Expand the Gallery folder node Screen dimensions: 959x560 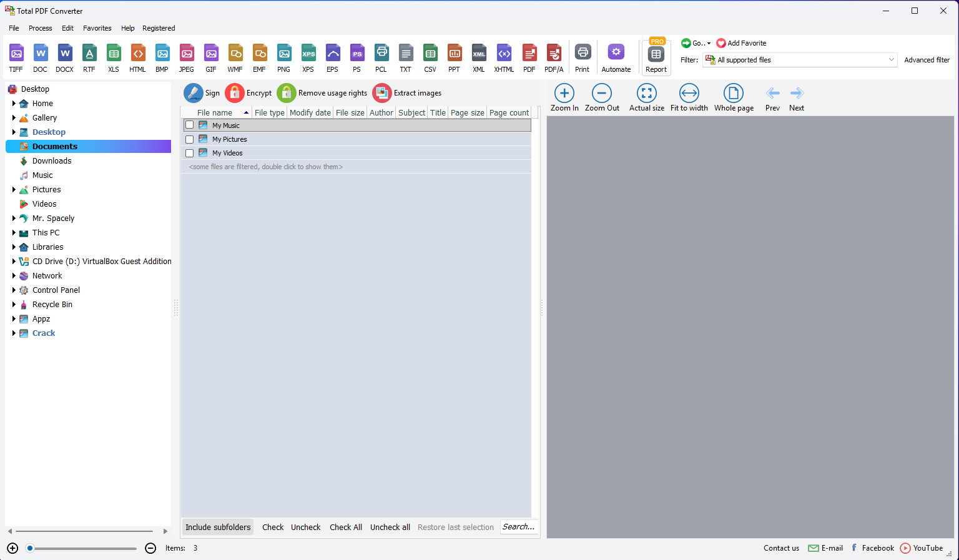click(14, 118)
